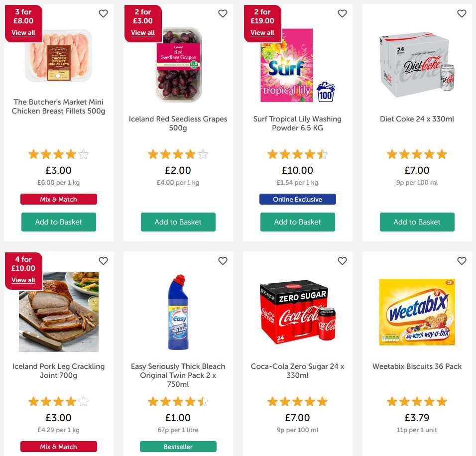This screenshot has width=476, height=456.
Task: Click the heart icon on Surf Washing Powder
Action: coord(342,14)
